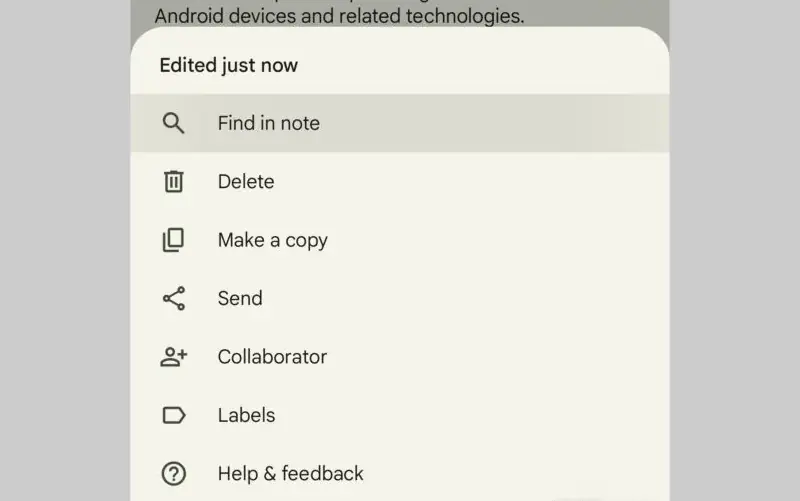Screen dimensions: 800x501
Task: Tap the note text behind the sheet
Action: click(339, 15)
